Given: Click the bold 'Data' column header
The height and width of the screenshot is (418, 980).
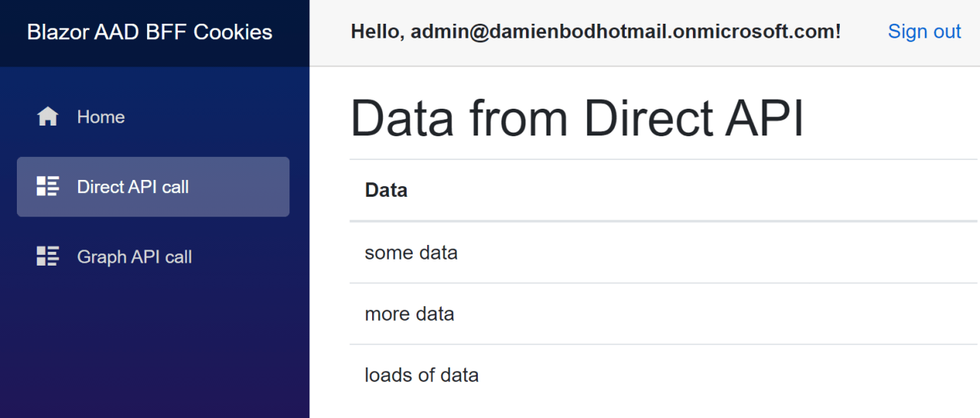Looking at the screenshot, I should [x=386, y=190].
